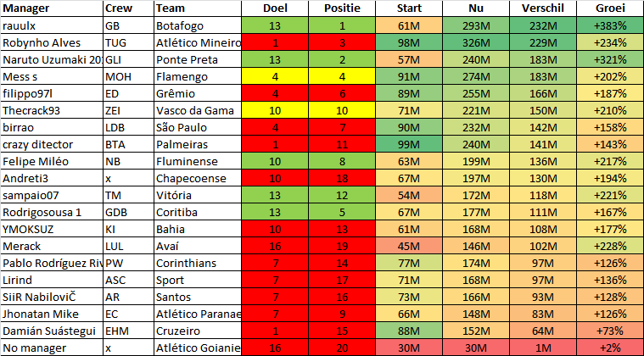Select the Crew cell labeled EHM

click(x=129, y=331)
